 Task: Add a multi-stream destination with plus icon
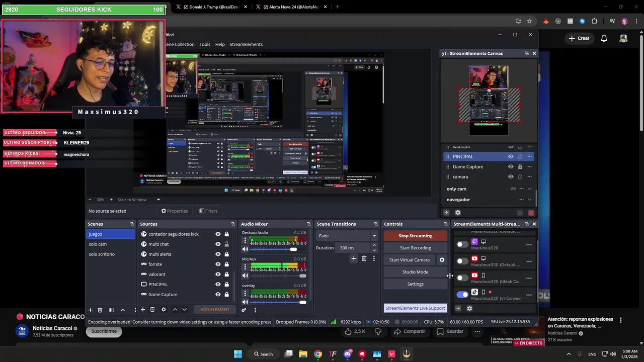[x=458, y=308]
